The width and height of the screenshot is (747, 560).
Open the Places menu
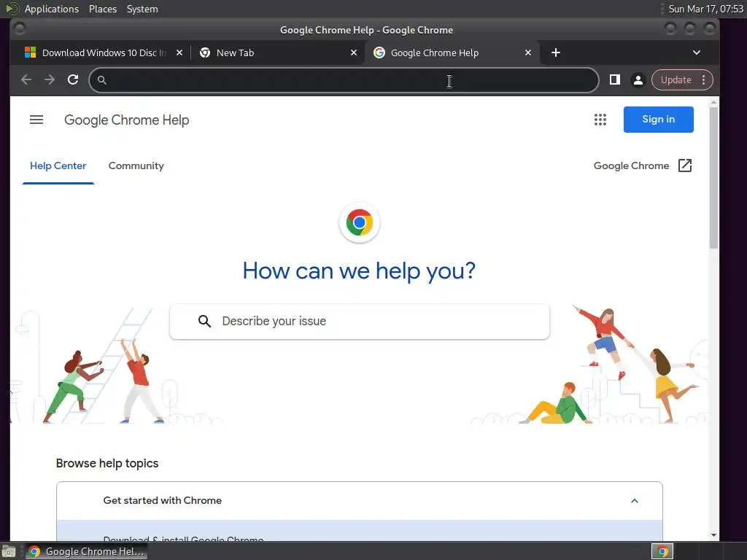[x=103, y=9]
